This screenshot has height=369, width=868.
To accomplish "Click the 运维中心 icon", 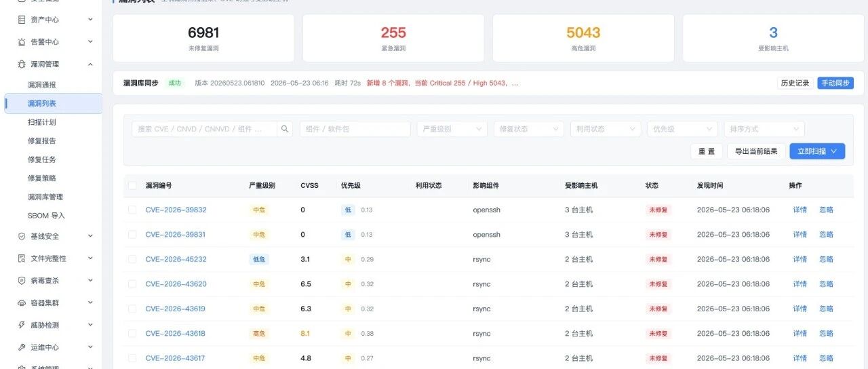I will tap(22, 347).
